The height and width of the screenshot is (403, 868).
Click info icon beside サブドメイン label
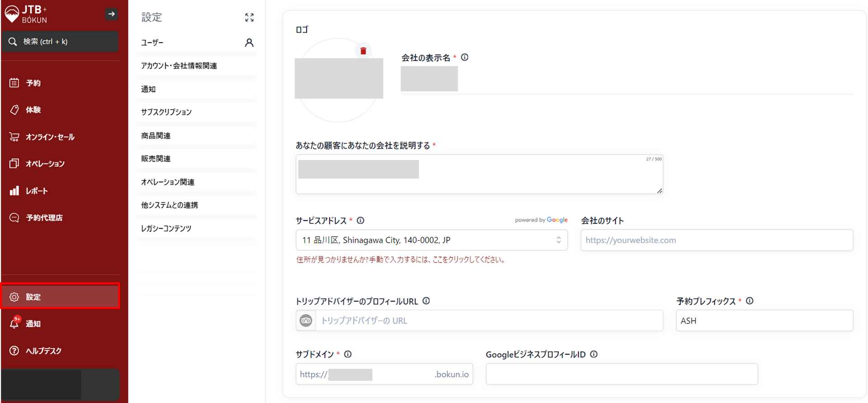pyautogui.click(x=348, y=354)
